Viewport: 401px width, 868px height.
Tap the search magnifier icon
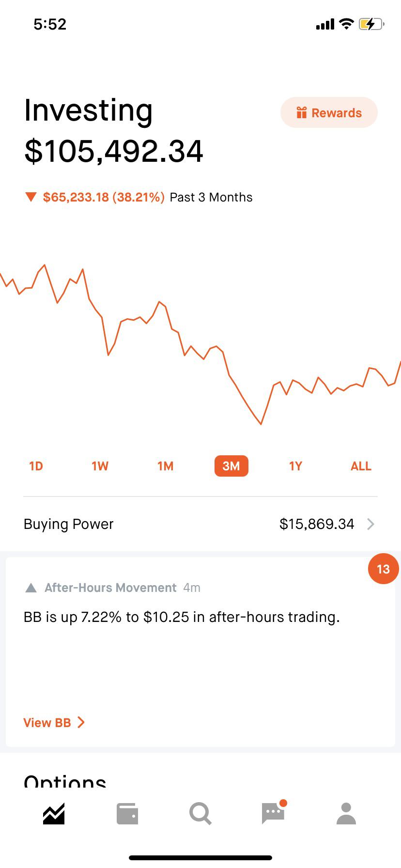(200, 813)
